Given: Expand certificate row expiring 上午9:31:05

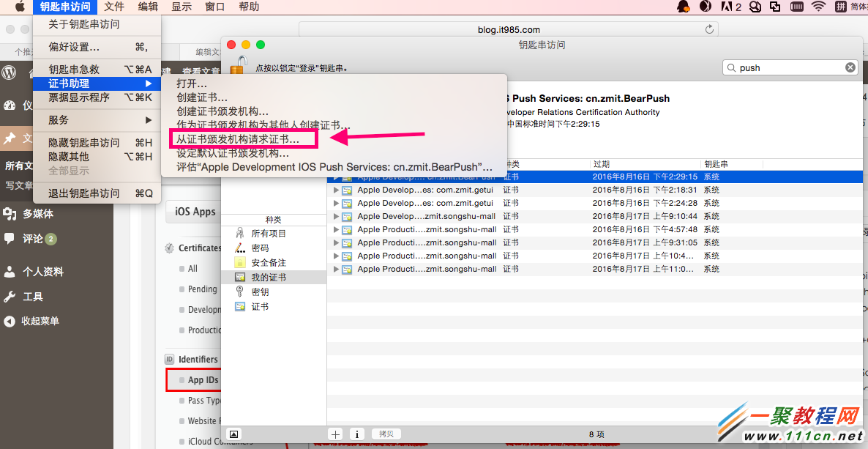Looking at the screenshot, I should pos(335,242).
